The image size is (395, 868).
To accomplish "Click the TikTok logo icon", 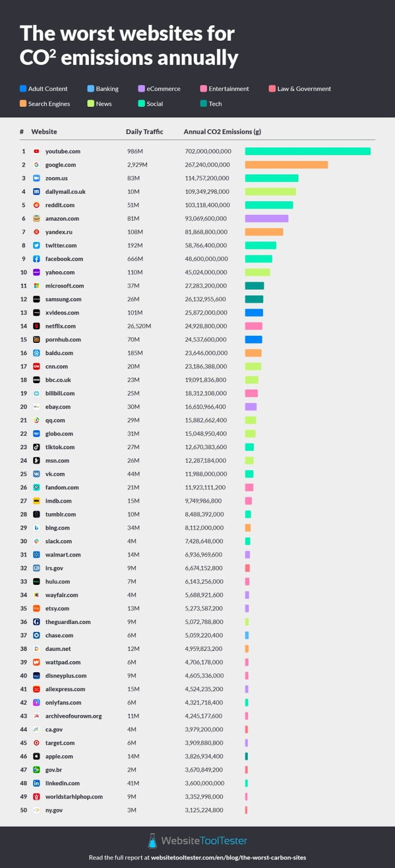I will click(x=36, y=447).
